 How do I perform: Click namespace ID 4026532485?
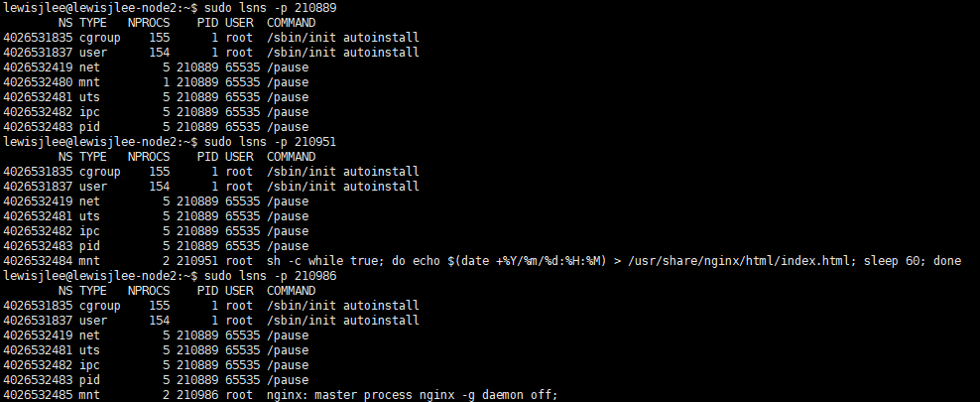tap(38, 394)
